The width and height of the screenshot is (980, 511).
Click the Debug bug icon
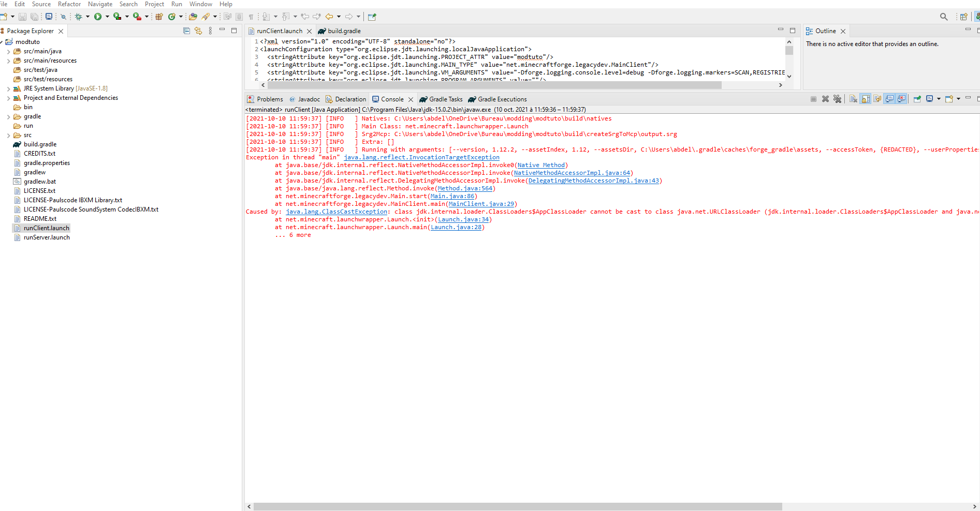pos(79,17)
